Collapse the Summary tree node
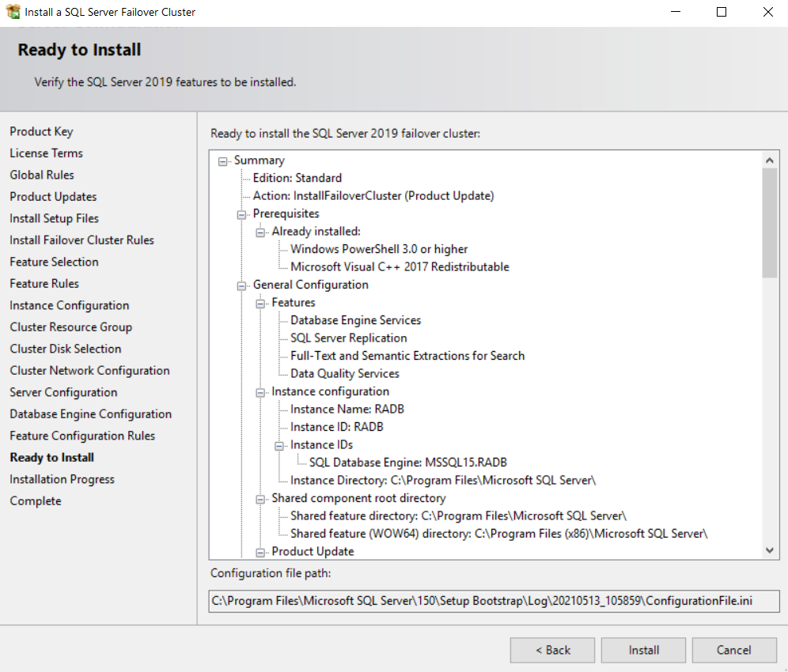This screenshot has height=672, width=788. click(x=222, y=161)
